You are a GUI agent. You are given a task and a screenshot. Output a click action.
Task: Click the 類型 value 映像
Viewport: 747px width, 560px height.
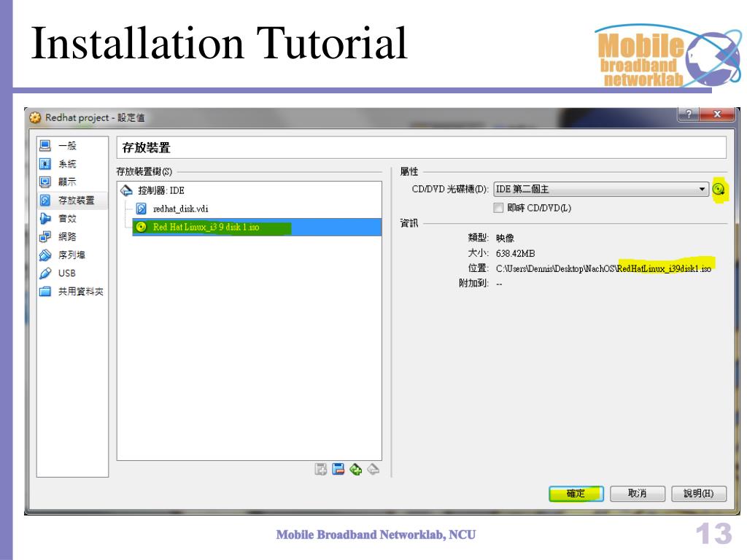click(x=505, y=238)
